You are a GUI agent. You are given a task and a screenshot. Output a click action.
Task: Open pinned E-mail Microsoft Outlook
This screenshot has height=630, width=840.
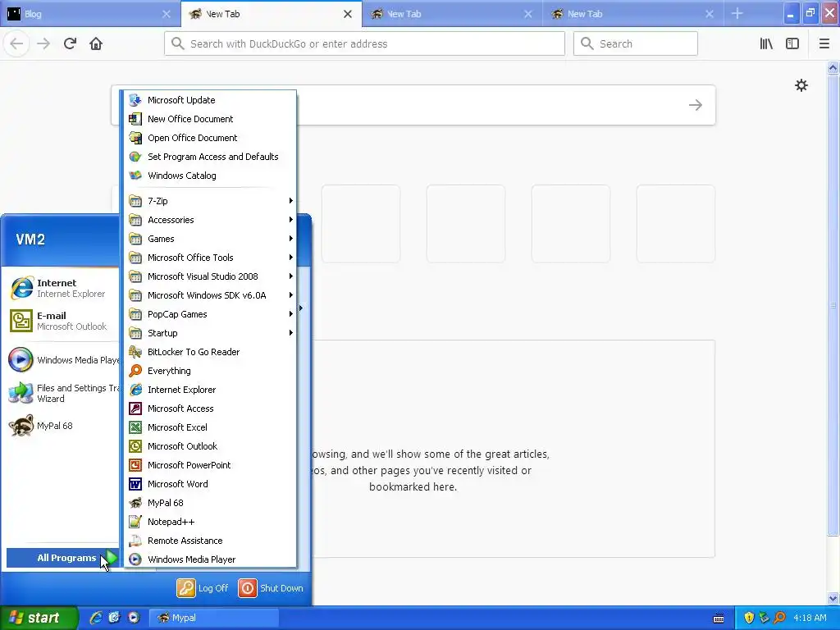pyautogui.click(x=63, y=321)
